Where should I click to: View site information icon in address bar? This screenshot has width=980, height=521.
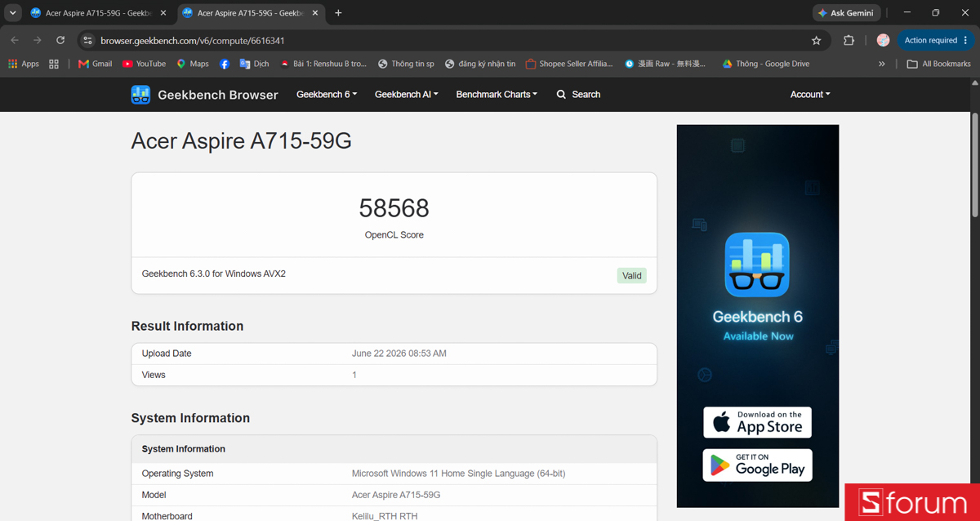click(x=88, y=40)
